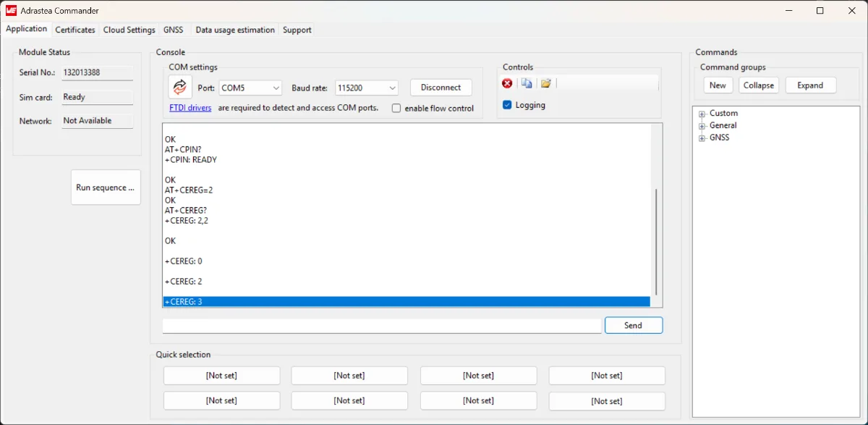Click the console vertical scrollbar
The image size is (868, 425).
[656, 239]
